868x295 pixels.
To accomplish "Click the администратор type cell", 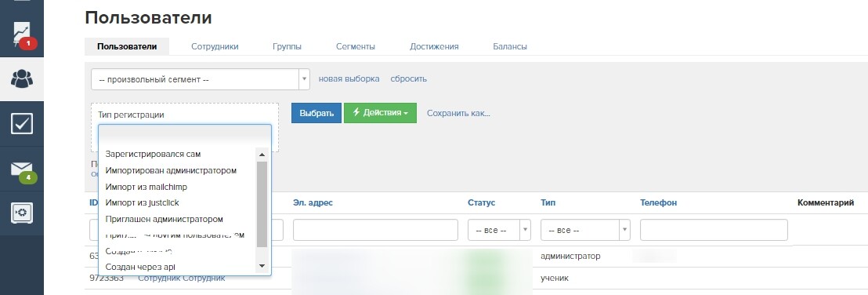I will click(x=570, y=257).
